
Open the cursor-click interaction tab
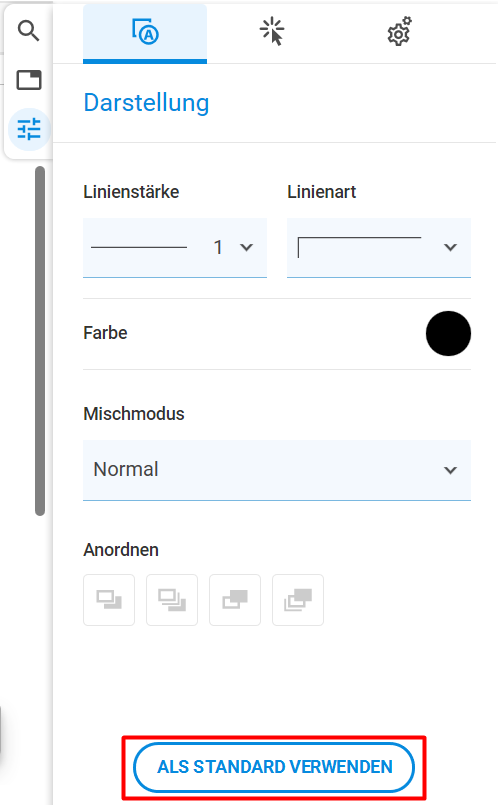(272, 32)
